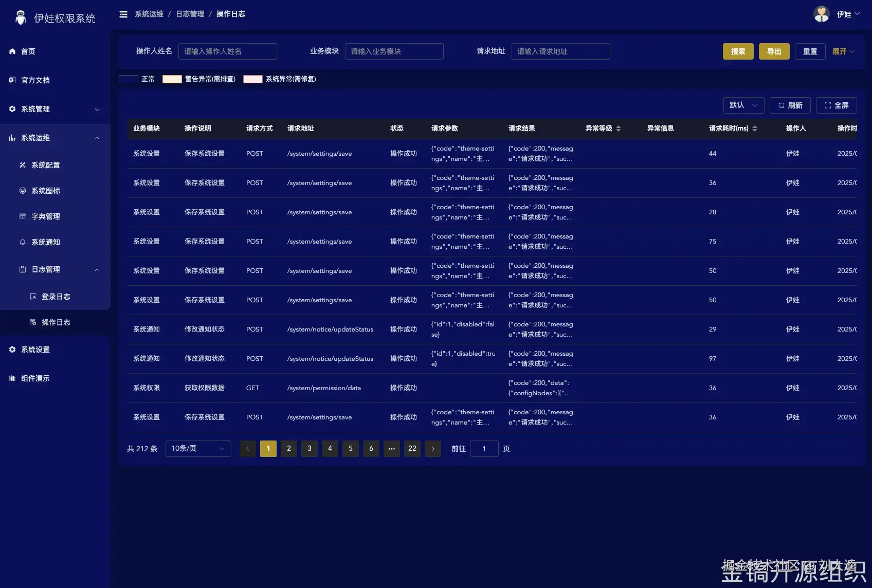Click the 系统运维 chart icon
Screen dimensions: 872x588
pos(12,138)
